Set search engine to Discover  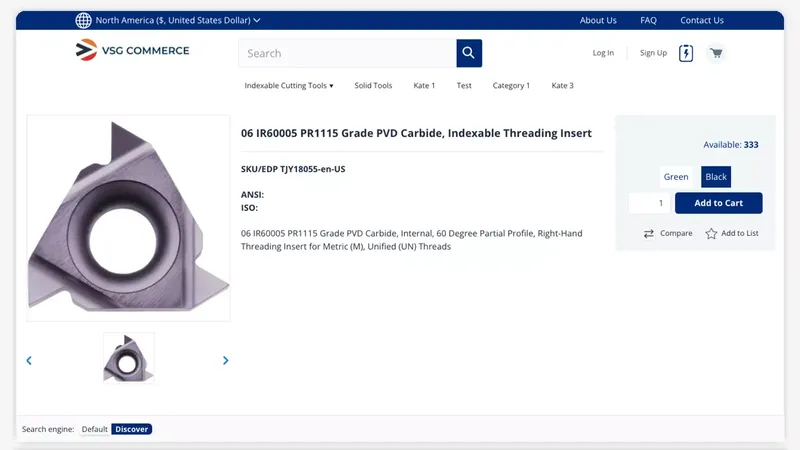[x=131, y=429]
